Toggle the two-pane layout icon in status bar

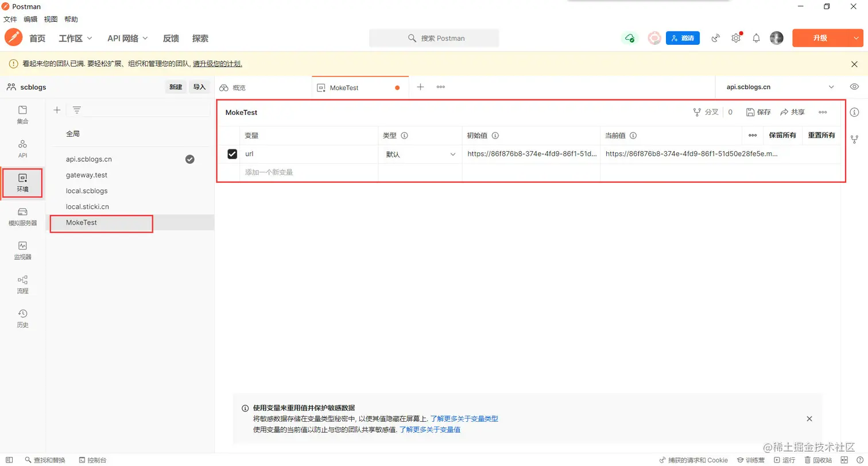point(843,460)
